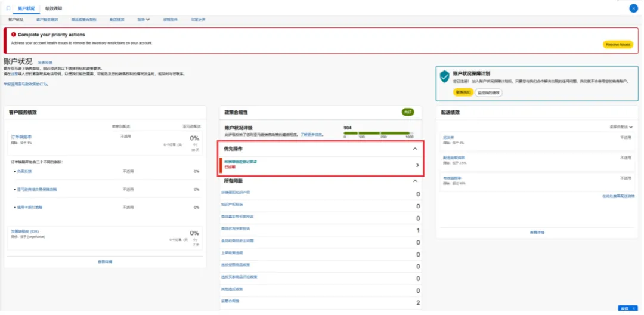Screen dimensions: 644x315
Task: Open 配送绩效 in the sub-navigation bar
Action: click(x=117, y=20)
